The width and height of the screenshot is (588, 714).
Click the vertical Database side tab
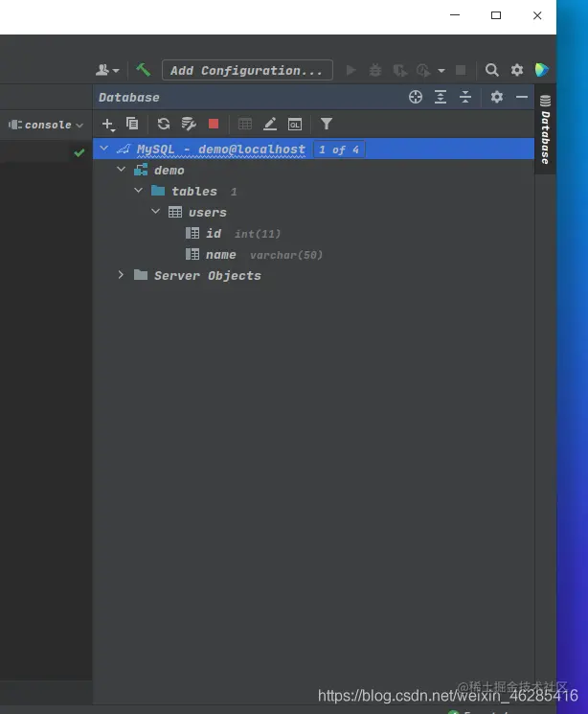click(x=545, y=129)
